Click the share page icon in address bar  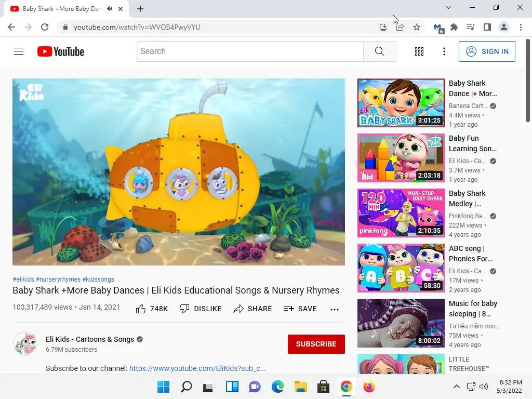(x=400, y=27)
